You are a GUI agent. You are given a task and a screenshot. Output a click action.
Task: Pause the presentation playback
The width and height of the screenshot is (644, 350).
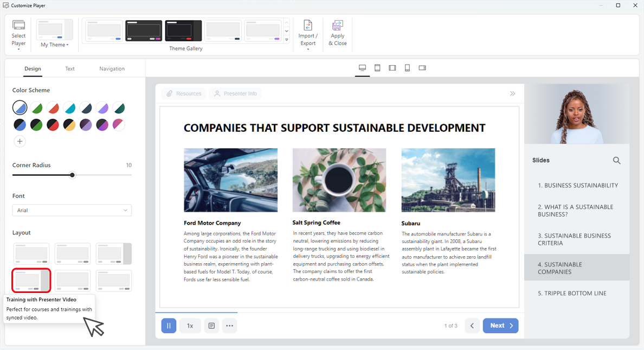point(169,326)
